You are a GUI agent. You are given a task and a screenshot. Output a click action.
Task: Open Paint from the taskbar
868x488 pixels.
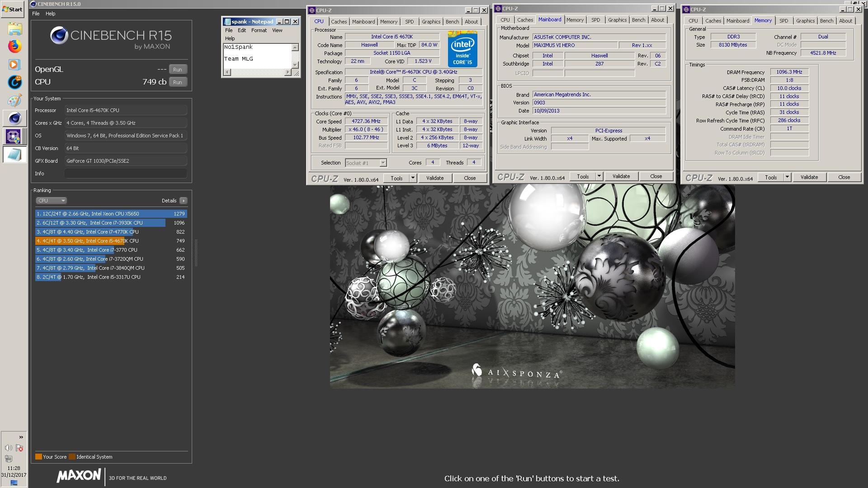coord(14,100)
